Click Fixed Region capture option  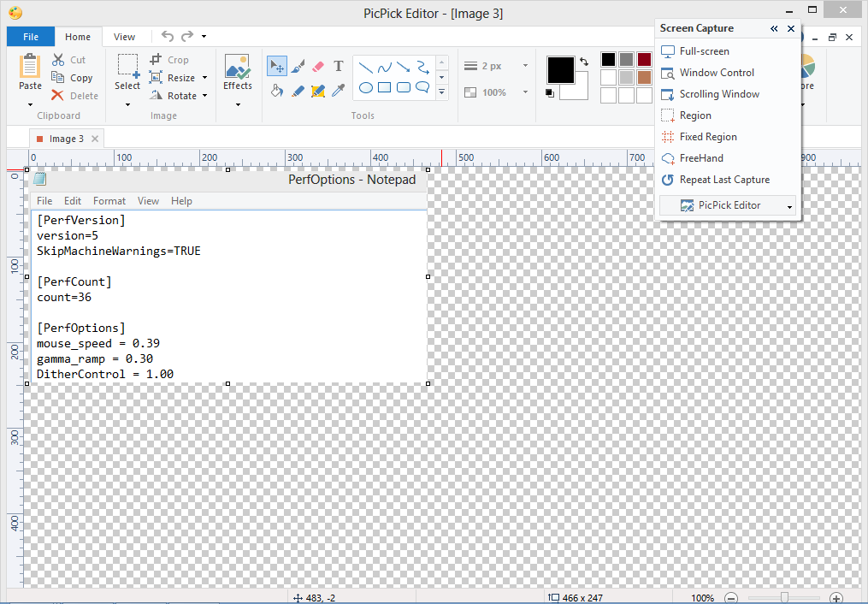708,137
